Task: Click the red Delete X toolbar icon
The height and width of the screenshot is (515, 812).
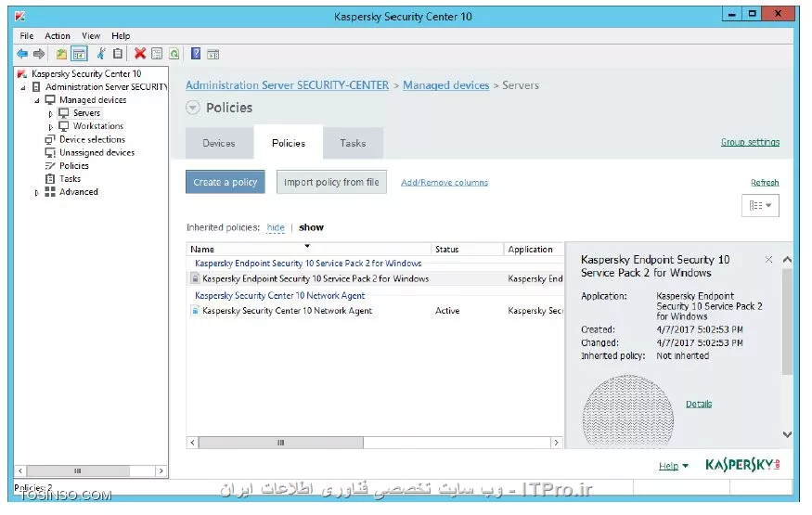Action: pos(140,53)
